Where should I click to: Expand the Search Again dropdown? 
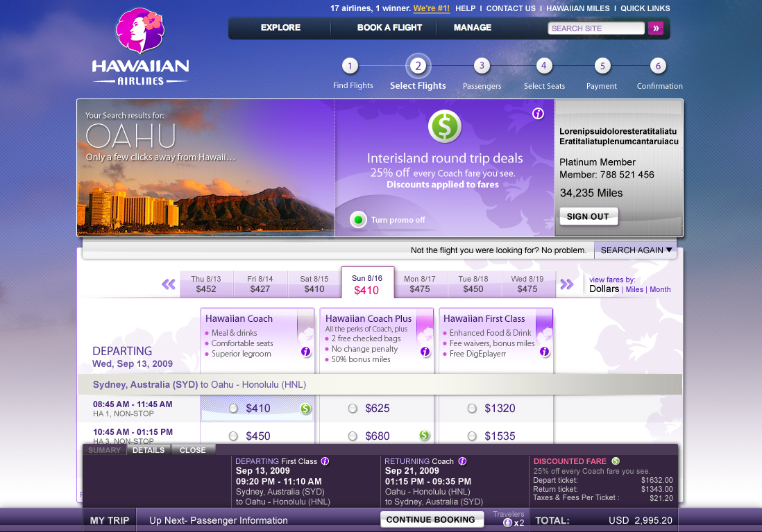click(x=636, y=250)
